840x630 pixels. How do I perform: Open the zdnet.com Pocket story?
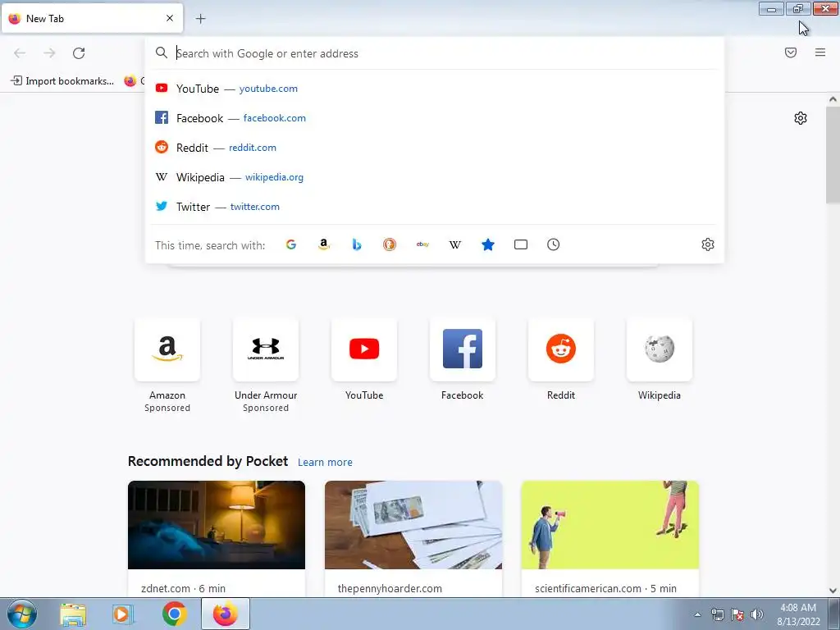tap(217, 538)
